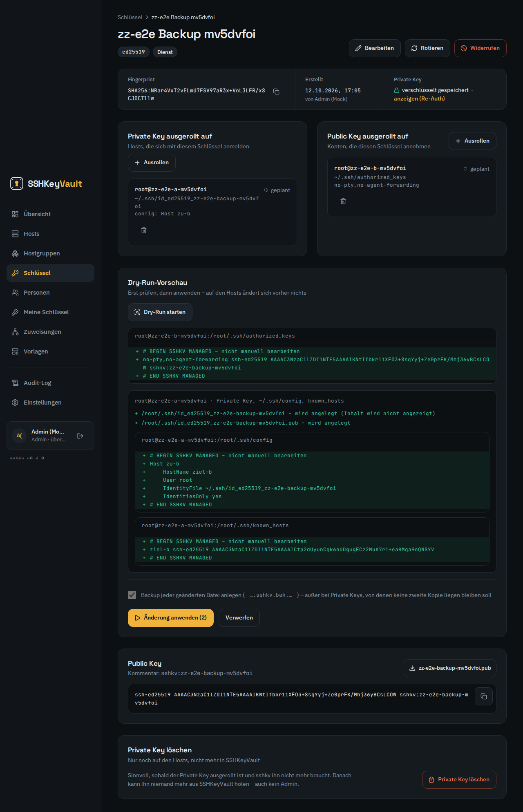Click the logout icon next to Admin

tap(80, 436)
